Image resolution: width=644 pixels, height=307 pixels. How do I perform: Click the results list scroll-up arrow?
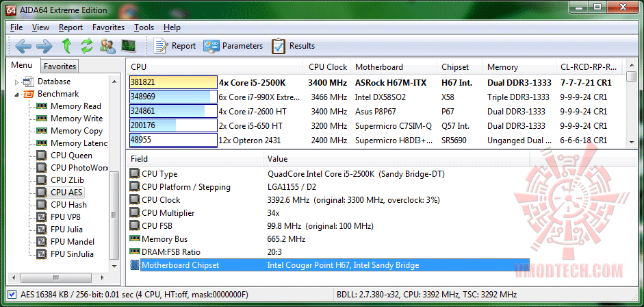click(632, 65)
